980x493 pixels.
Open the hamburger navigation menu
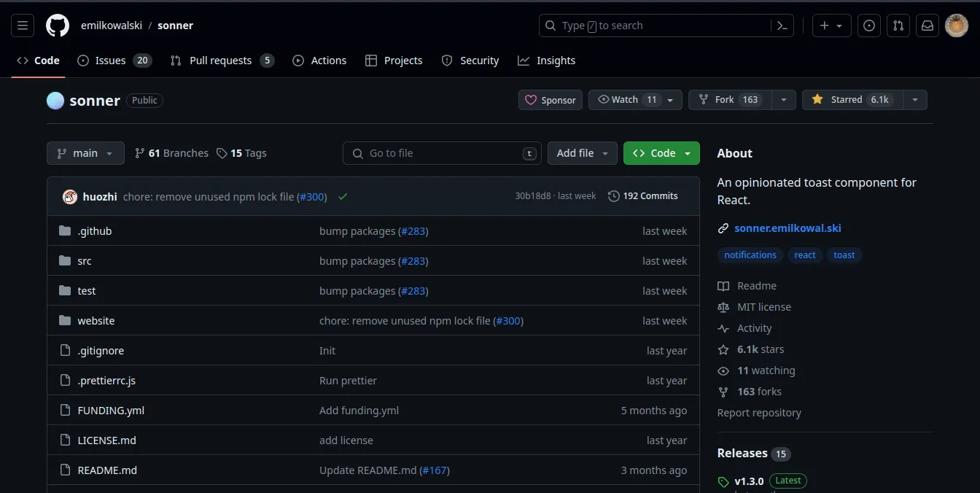click(23, 26)
